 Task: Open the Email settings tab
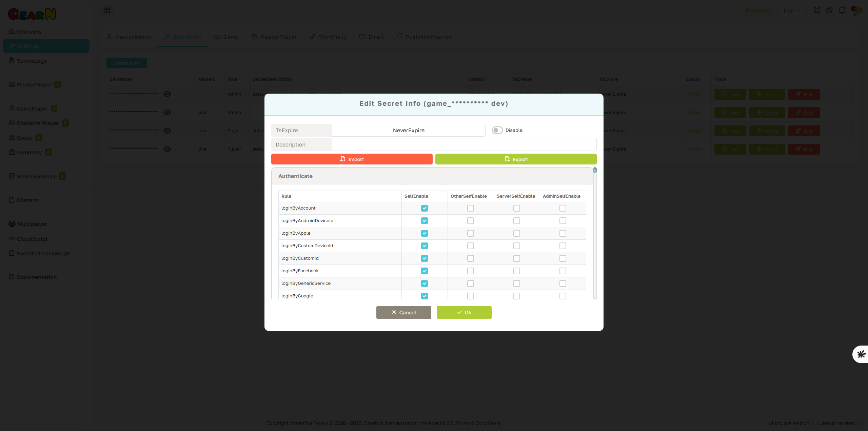coord(372,37)
